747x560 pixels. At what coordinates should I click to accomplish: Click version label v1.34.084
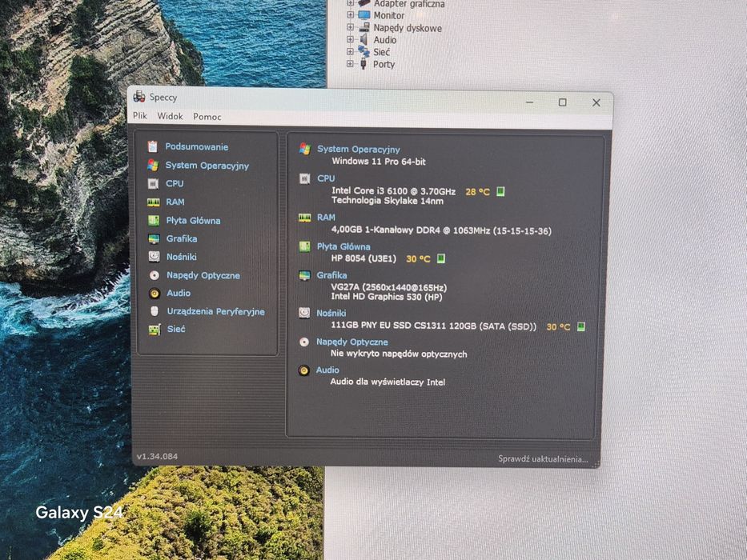coord(157,456)
